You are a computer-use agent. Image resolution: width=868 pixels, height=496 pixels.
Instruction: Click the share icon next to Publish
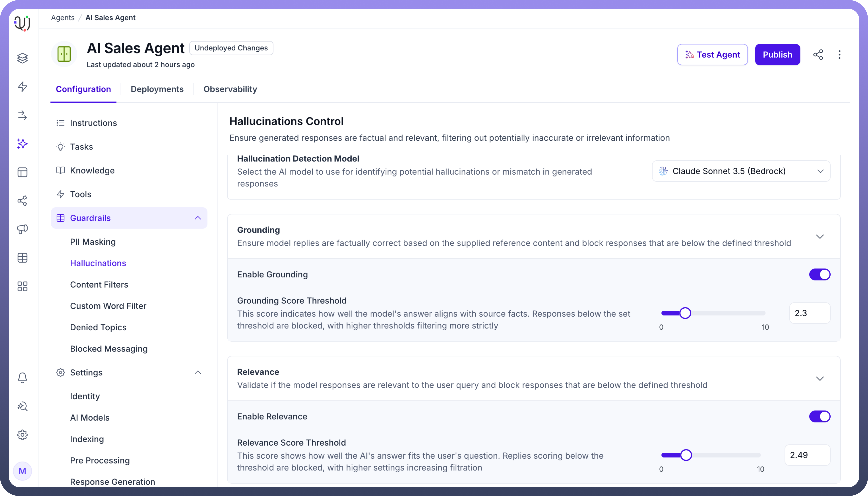click(818, 54)
